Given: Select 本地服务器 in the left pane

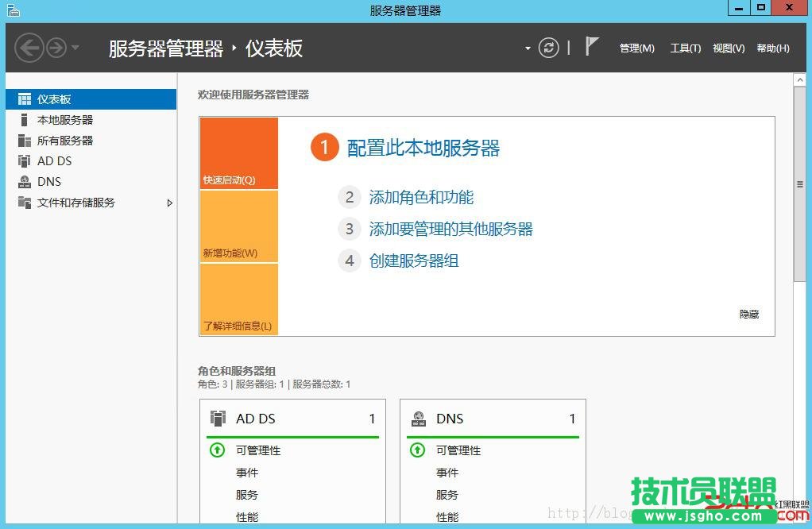Looking at the screenshot, I should [61, 119].
